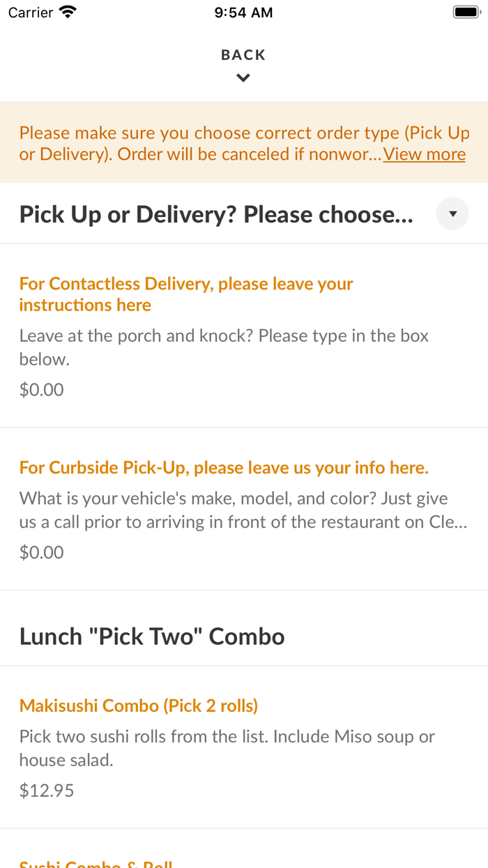Tap the down chevron under BACK
The image size is (488, 868).
[x=243, y=78]
